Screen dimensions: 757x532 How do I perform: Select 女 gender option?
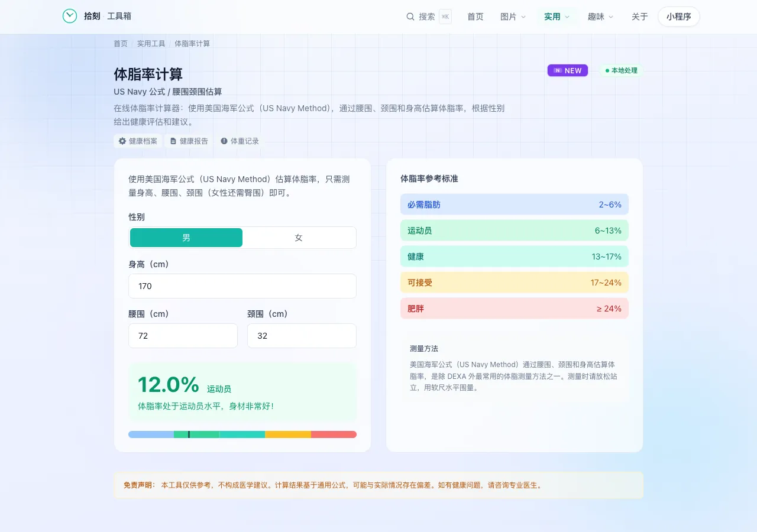(x=299, y=238)
